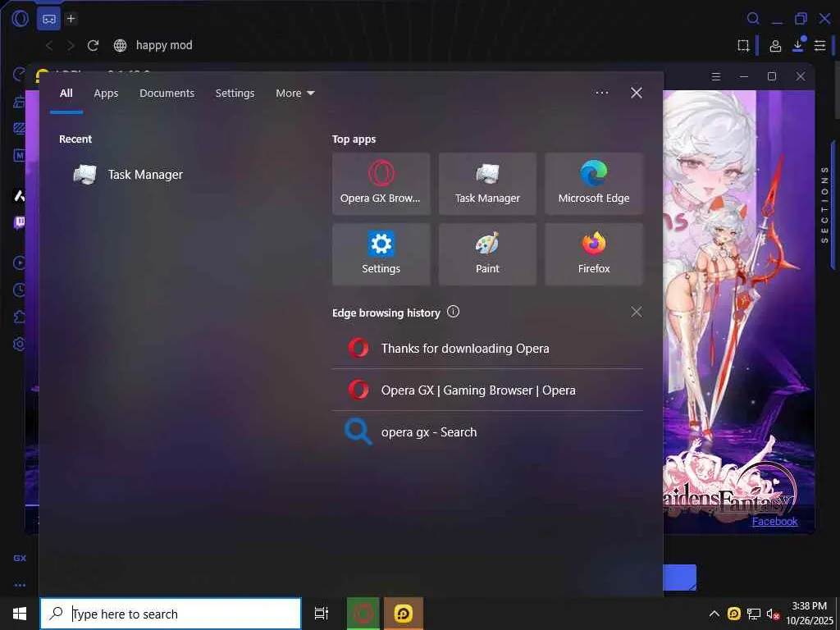The image size is (840, 630).
Task: Click the SECTIONS vertical label in Opera GX
Action: (824, 204)
